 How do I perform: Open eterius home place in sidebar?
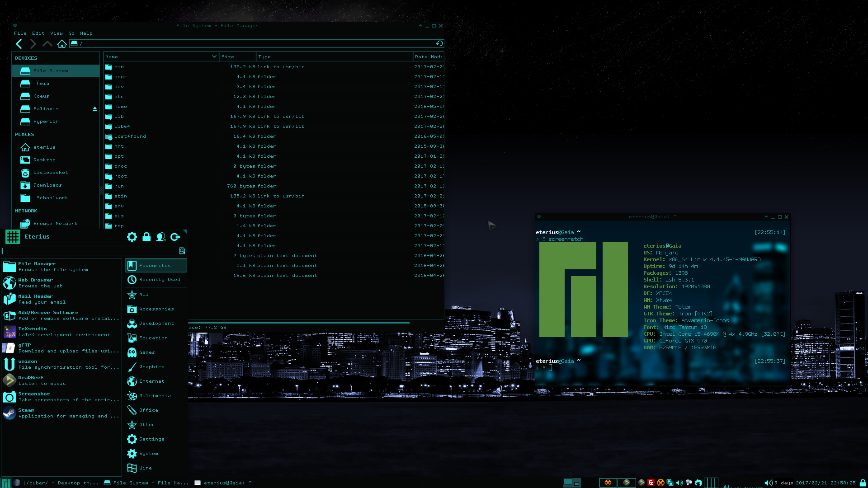point(56,147)
